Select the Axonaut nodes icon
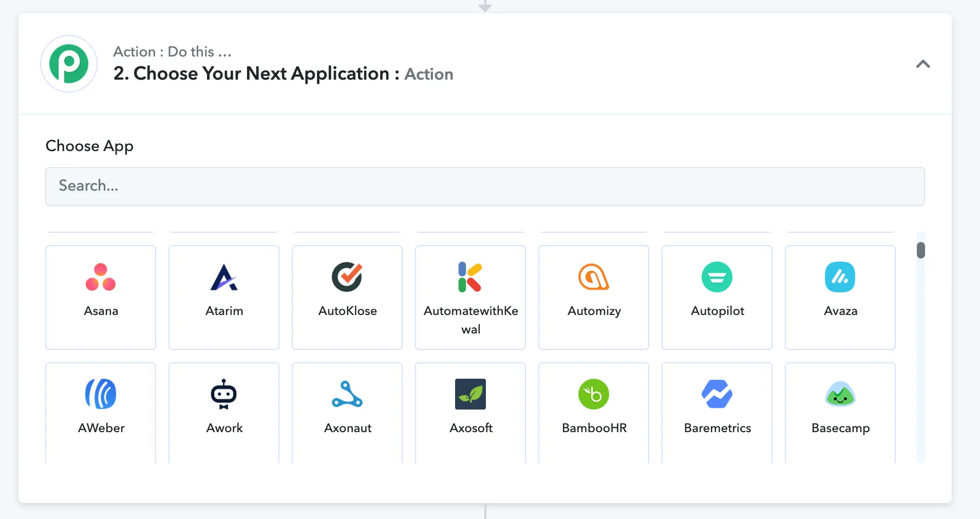The image size is (980, 519). click(347, 394)
